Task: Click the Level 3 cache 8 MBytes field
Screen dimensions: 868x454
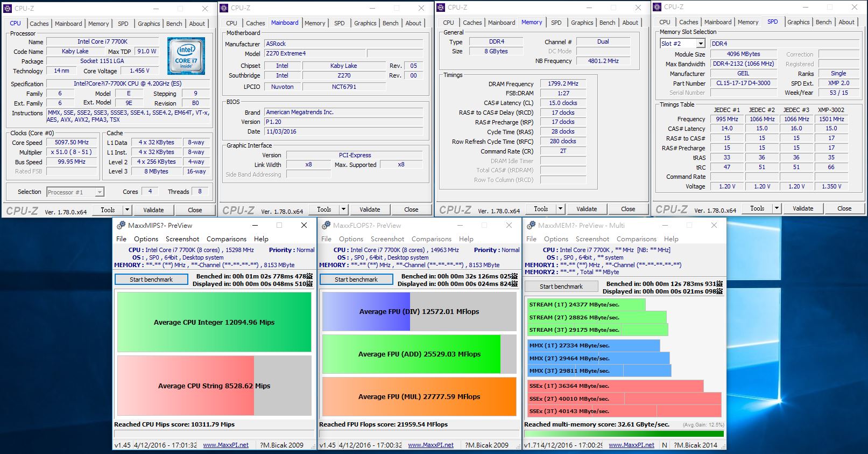Action: (x=156, y=171)
